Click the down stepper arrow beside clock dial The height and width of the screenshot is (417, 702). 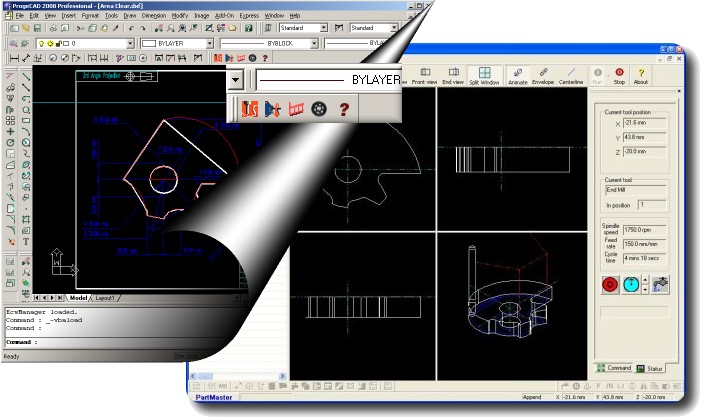tap(645, 289)
